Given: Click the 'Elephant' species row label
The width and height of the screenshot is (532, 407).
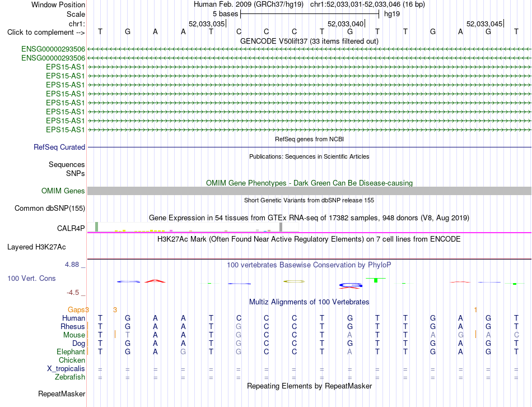Looking at the screenshot, I should (x=71, y=351).
